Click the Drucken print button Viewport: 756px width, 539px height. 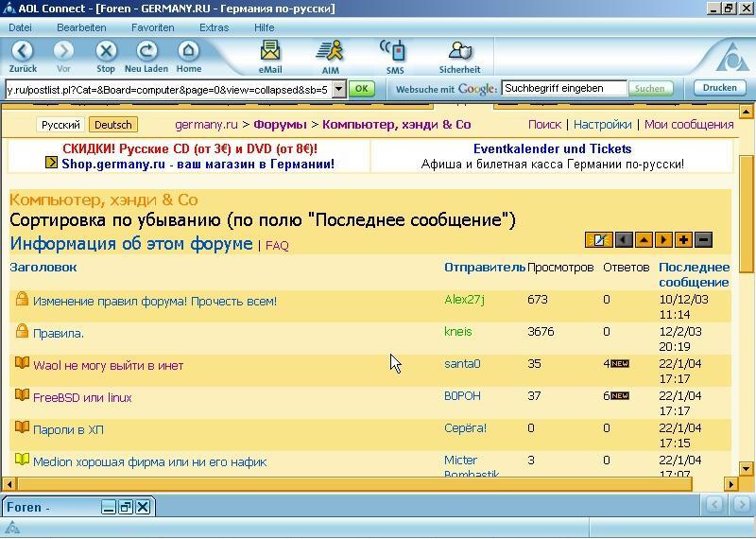tap(719, 88)
